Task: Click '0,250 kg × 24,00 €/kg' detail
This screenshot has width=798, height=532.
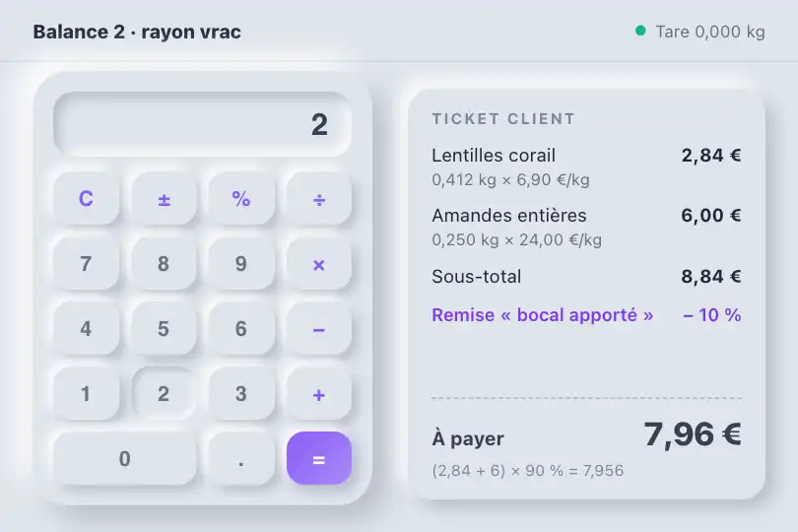Action: click(516, 239)
